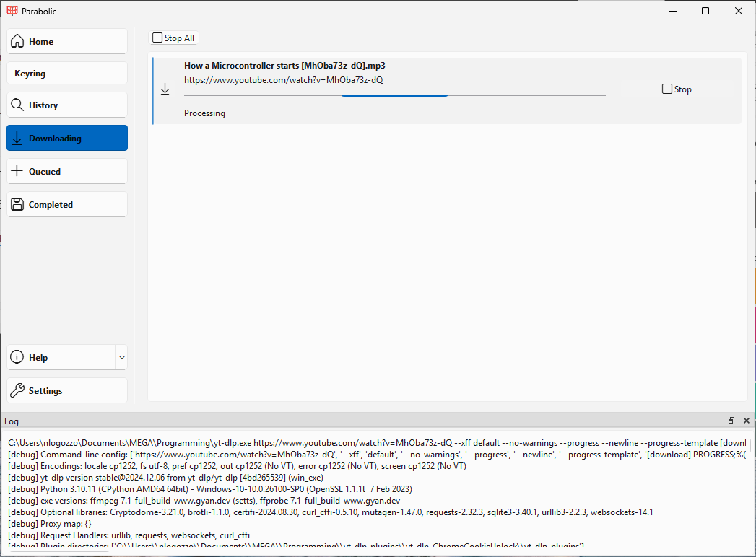Close the Log panel
Image resolution: width=756 pixels, height=557 pixels.
click(x=747, y=421)
